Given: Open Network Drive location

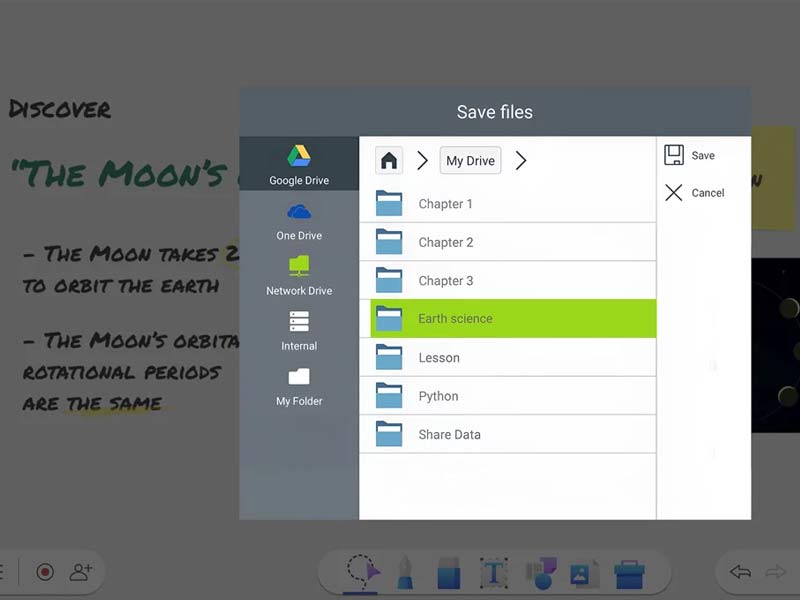Looking at the screenshot, I should (x=299, y=275).
